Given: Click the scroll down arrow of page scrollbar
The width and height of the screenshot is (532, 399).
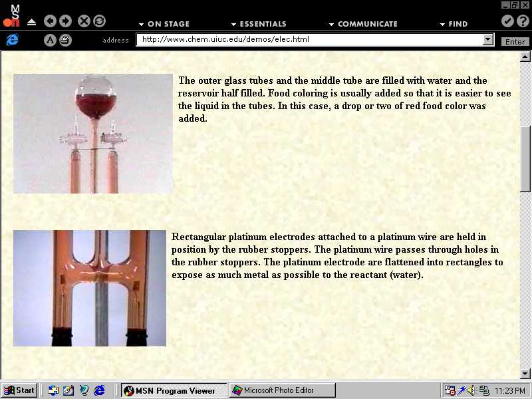Looking at the screenshot, I should [525, 374].
